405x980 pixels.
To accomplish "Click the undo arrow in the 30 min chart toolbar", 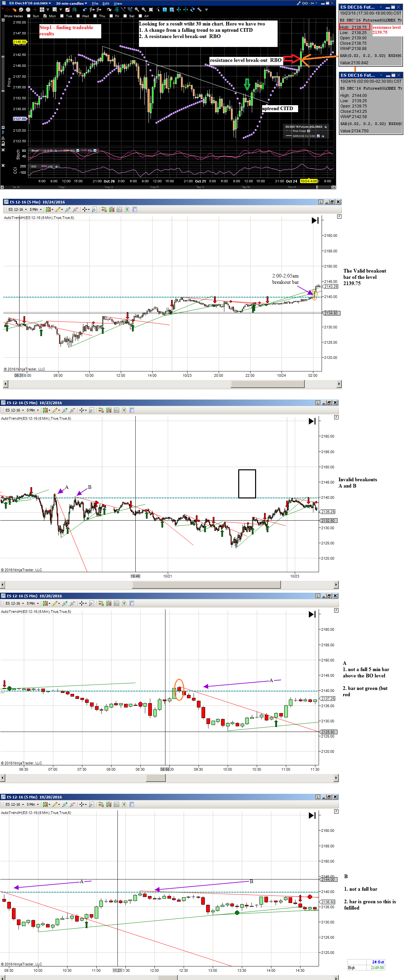I will pos(85,10).
